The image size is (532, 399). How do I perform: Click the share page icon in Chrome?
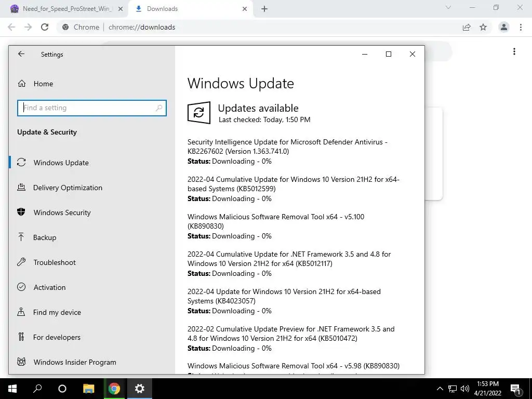point(467,27)
